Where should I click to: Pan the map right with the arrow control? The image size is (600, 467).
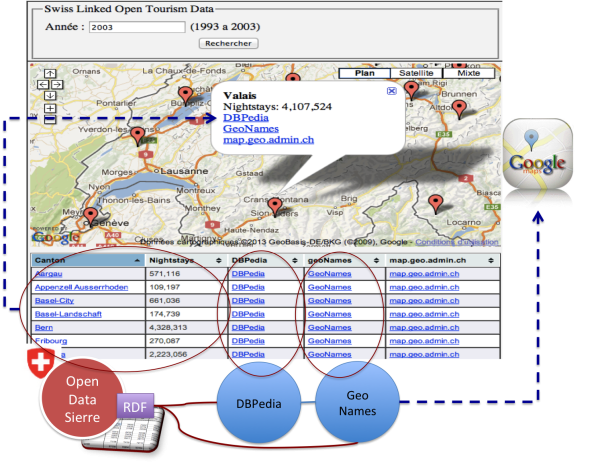[57, 85]
